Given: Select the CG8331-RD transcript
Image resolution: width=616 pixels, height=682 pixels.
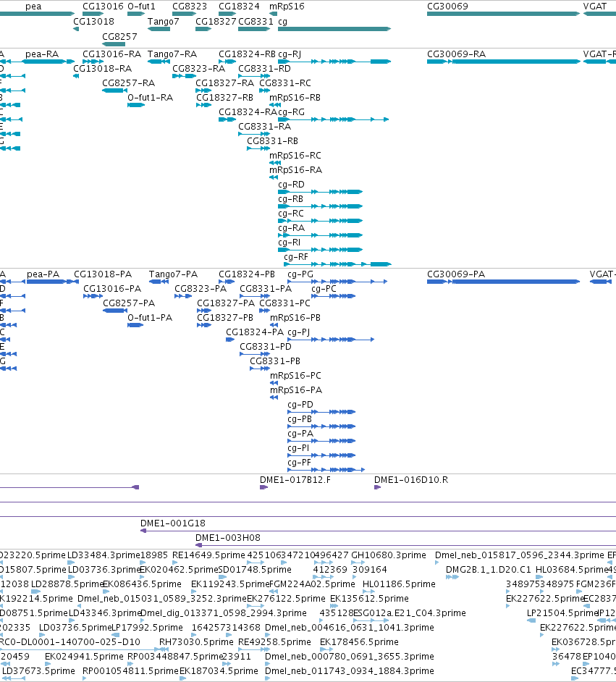Looking at the screenshot, I should tap(254, 76).
